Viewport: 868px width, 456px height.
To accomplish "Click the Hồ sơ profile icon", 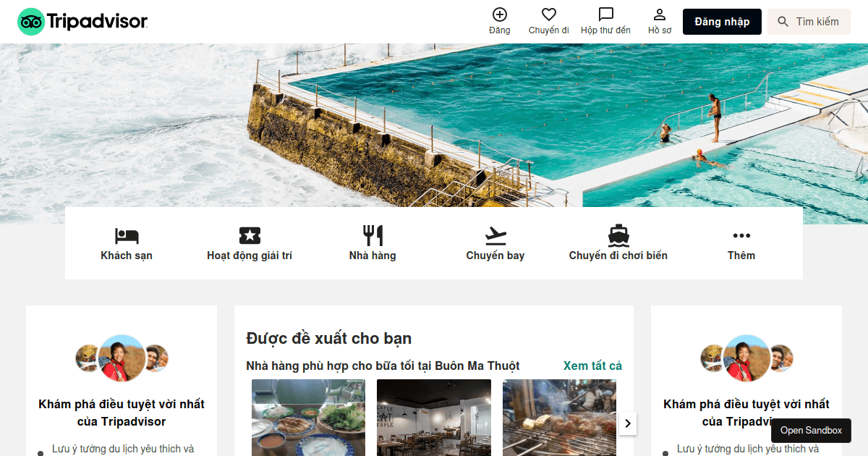I will coord(659,14).
